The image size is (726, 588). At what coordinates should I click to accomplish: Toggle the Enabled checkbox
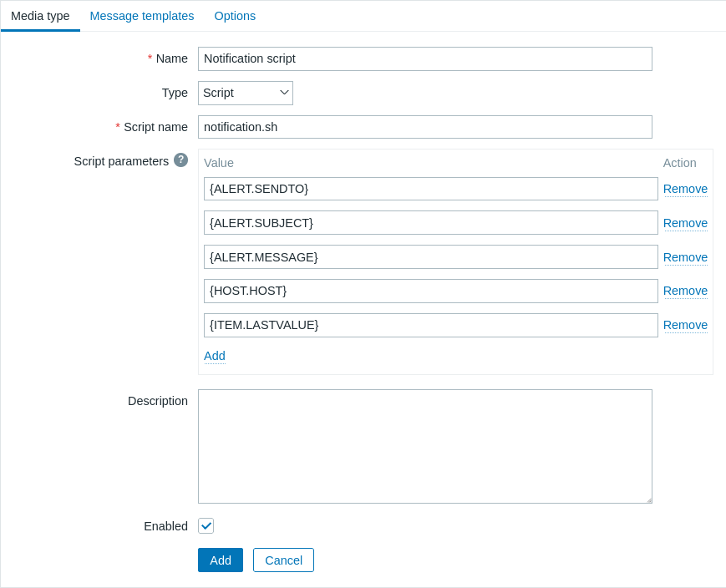(206, 526)
